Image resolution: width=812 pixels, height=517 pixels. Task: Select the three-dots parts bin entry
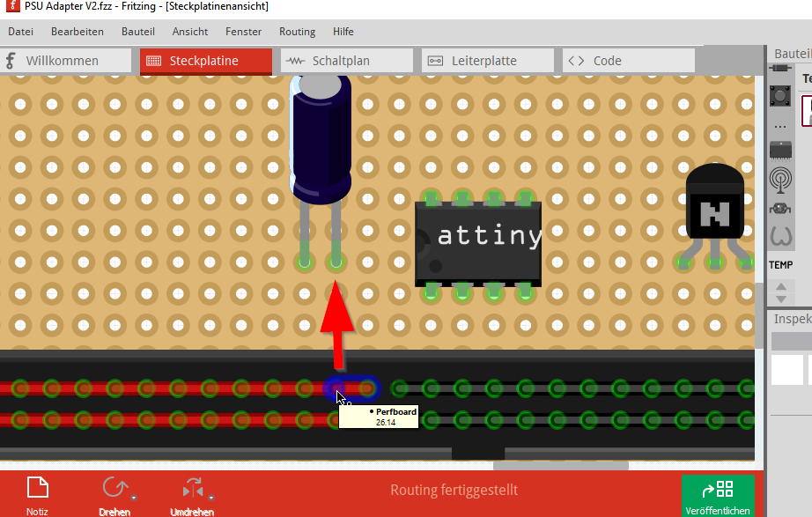click(780, 127)
